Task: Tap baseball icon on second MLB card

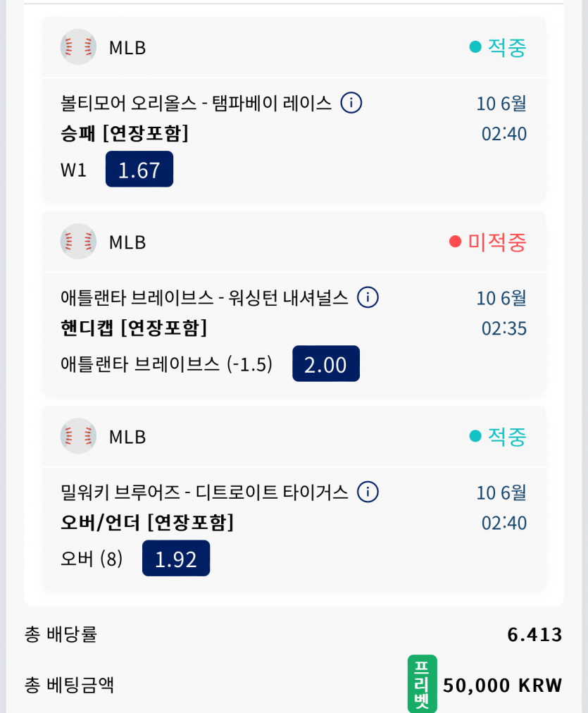Action: 78,242
